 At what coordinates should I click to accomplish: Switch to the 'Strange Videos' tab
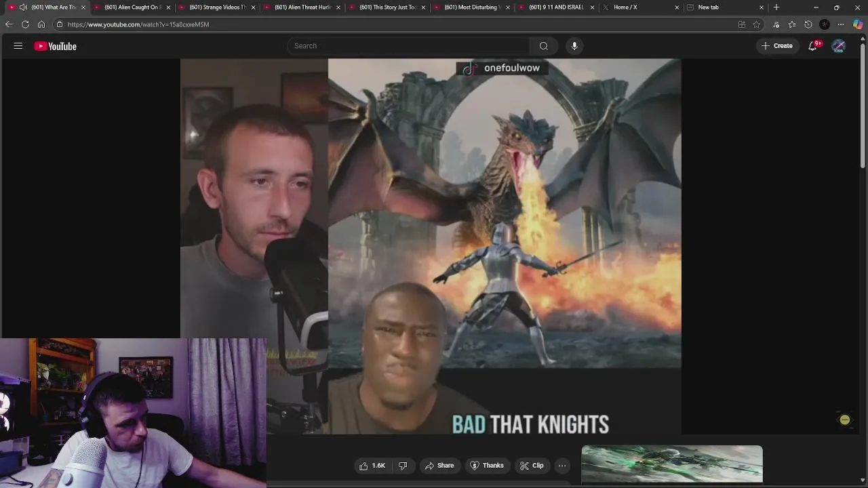coord(216,7)
